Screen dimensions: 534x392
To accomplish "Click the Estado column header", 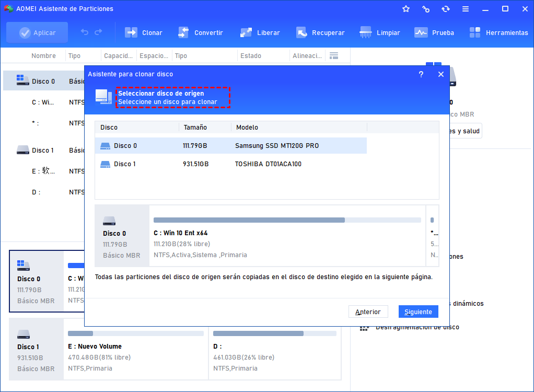I will coord(251,55).
